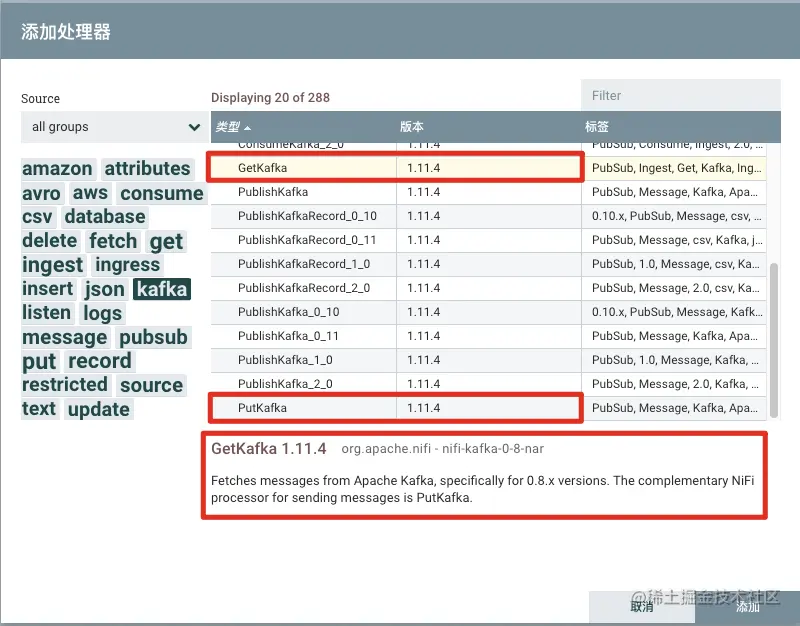Select the PublishKafkaRecord_1_0 row

pos(488,264)
